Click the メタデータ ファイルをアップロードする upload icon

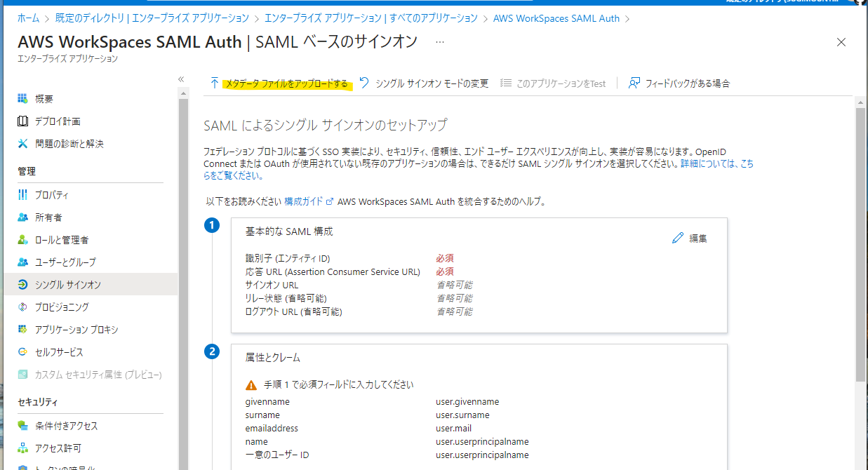click(214, 82)
